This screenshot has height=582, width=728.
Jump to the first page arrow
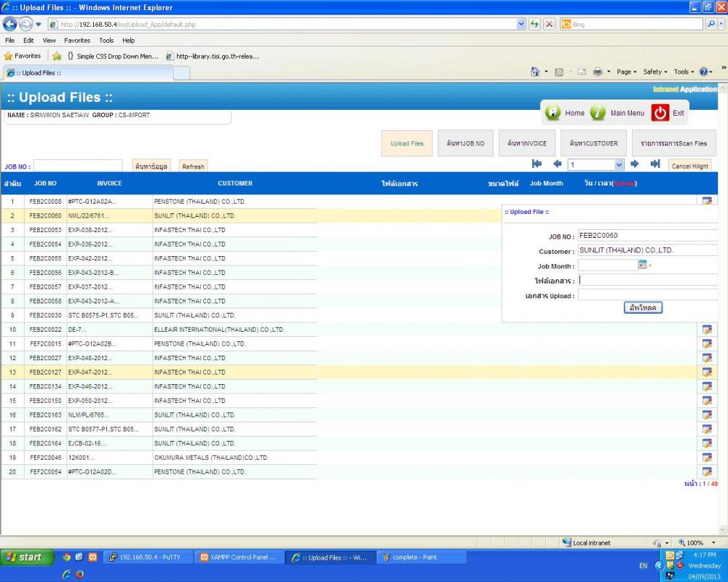click(537, 164)
